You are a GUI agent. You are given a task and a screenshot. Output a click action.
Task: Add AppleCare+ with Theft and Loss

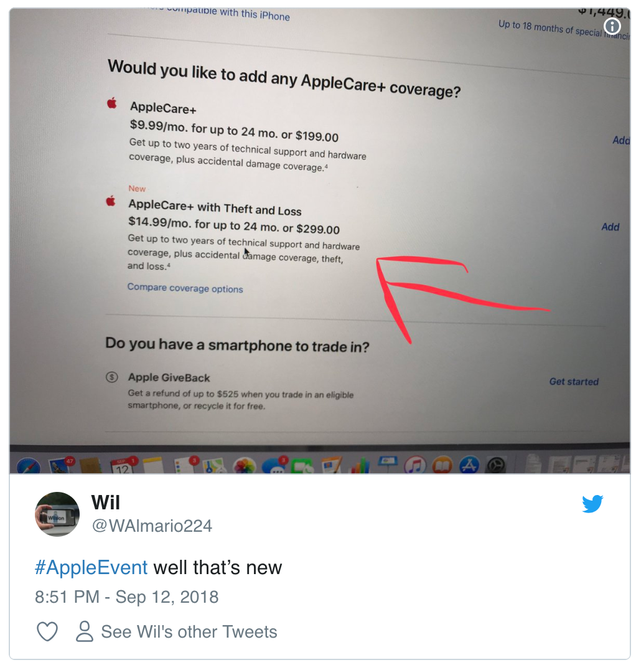610,227
